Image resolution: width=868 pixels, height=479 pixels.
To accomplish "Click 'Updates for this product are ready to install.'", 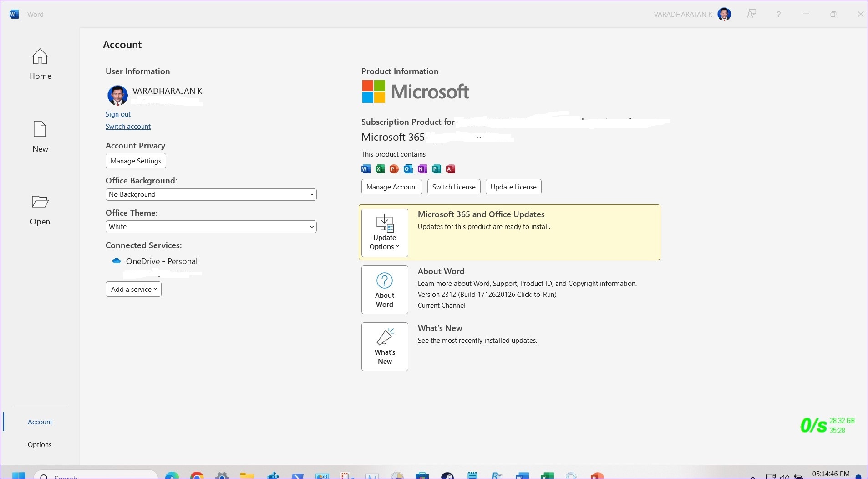I will [484, 227].
